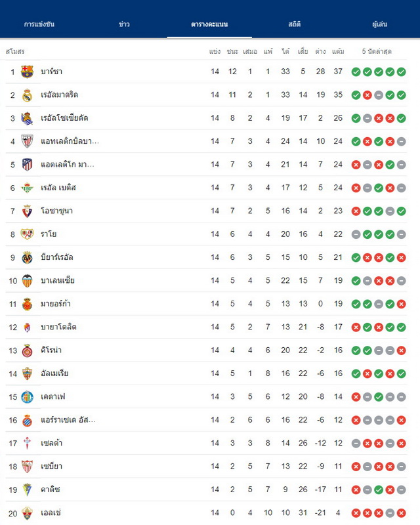Open the Real Sociedad crest in row 3

pyautogui.click(x=27, y=118)
